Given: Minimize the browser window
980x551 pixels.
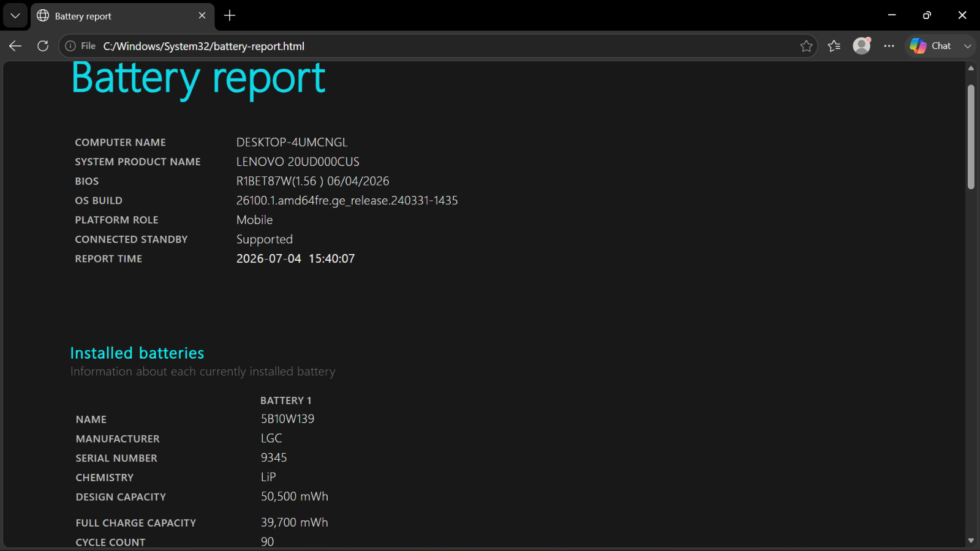Looking at the screenshot, I should (892, 15).
